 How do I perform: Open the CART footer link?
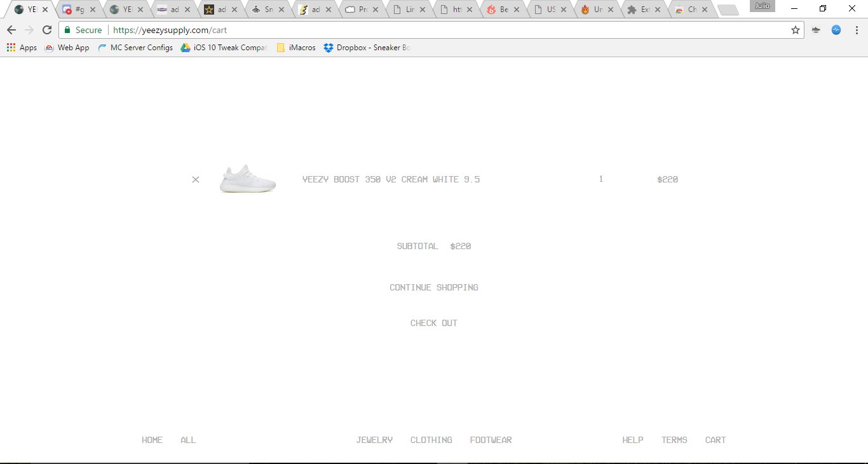[715, 440]
